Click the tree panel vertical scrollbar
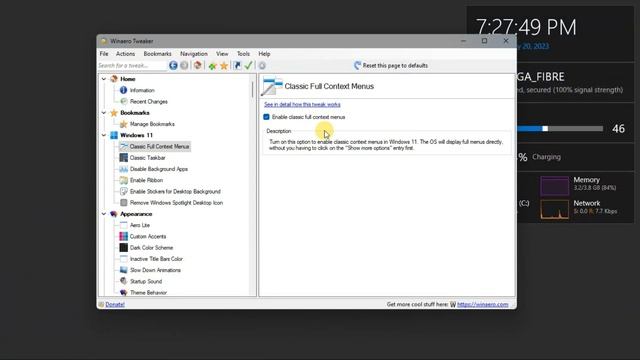 pos(253,89)
